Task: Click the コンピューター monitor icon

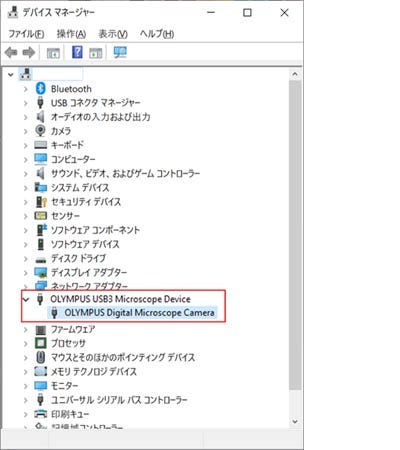Action: tap(41, 159)
